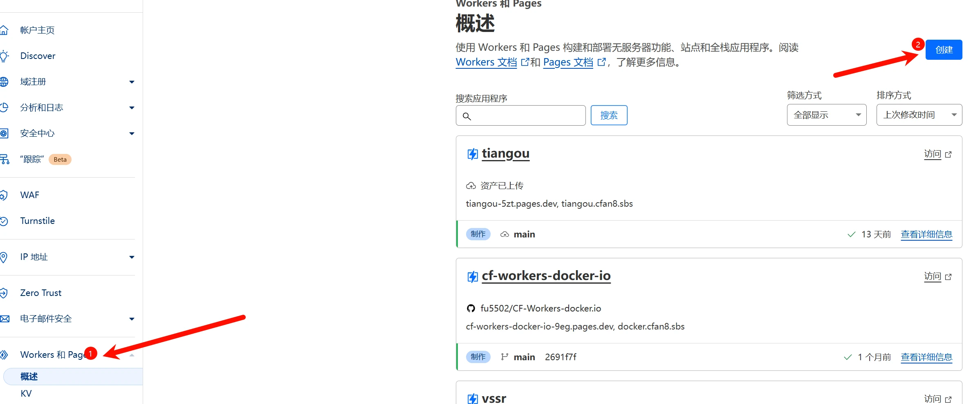The height and width of the screenshot is (404, 980).
Task: Open the vssr project link
Action: 493,398
